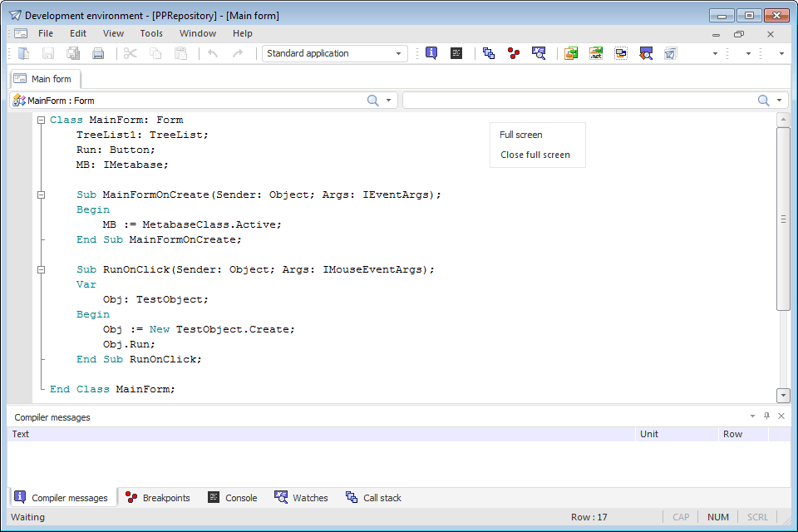Click the magnifier in the right member combo

point(763,101)
